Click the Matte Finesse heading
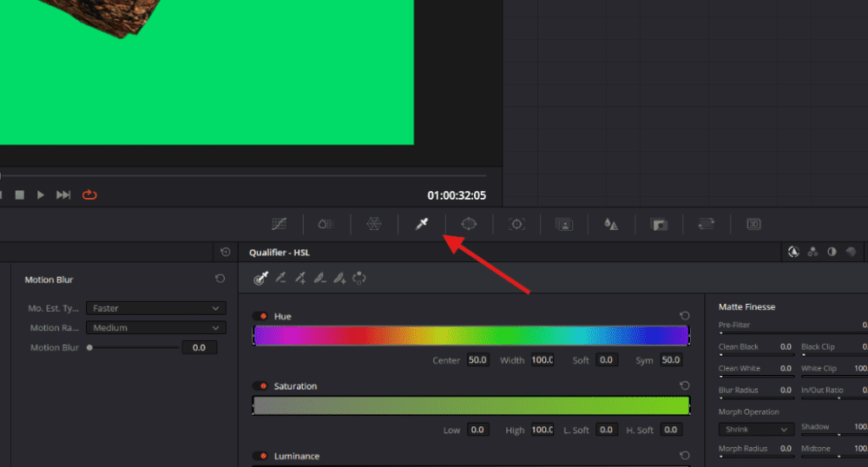Image resolution: width=868 pixels, height=467 pixels. point(746,306)
